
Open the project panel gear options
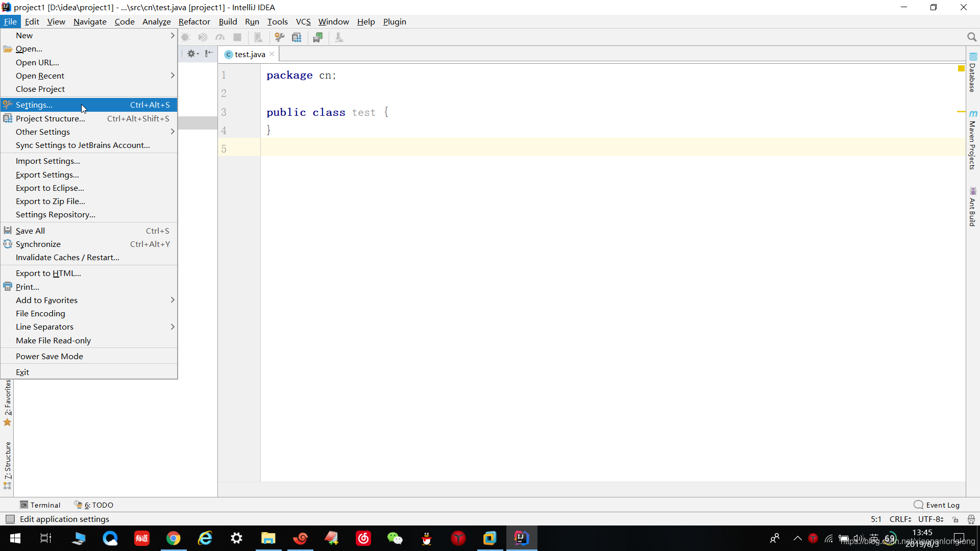click(192, 54)
